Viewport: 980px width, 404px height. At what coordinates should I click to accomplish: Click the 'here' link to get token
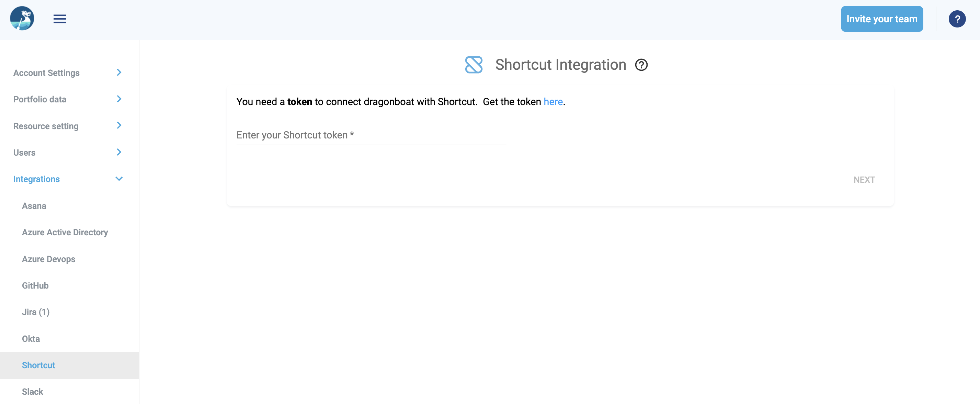coord(554,101)
